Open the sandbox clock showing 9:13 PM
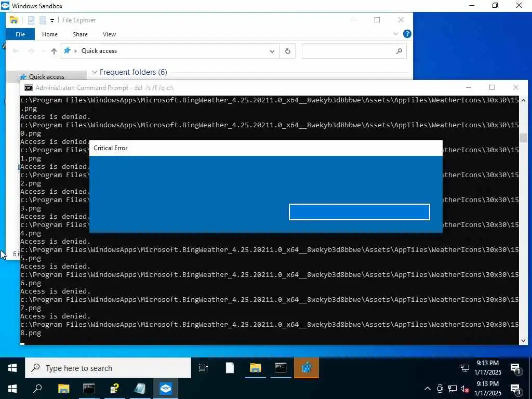This screenshot has height=399, width=532. tap(487, 368)
